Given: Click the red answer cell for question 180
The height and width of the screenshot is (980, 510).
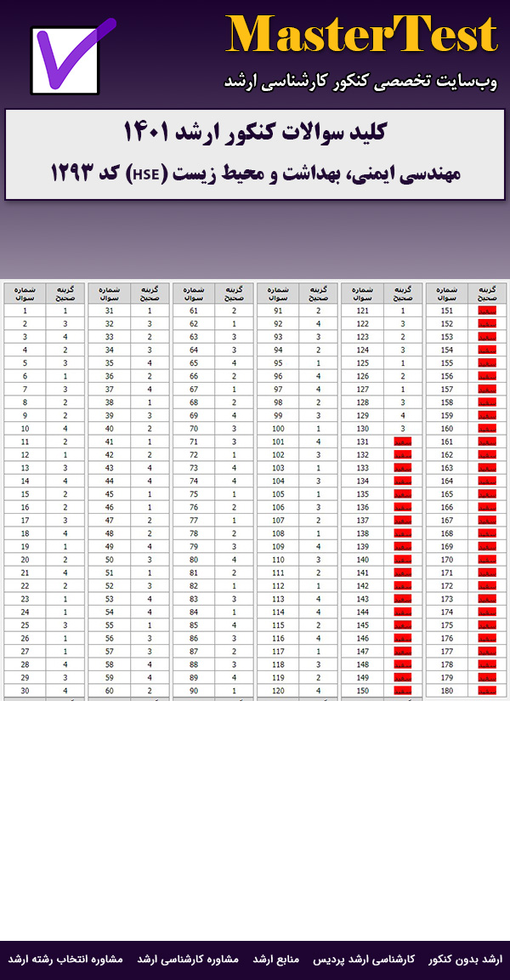Looking at the screenshot, I should click(x=487, y=691).
